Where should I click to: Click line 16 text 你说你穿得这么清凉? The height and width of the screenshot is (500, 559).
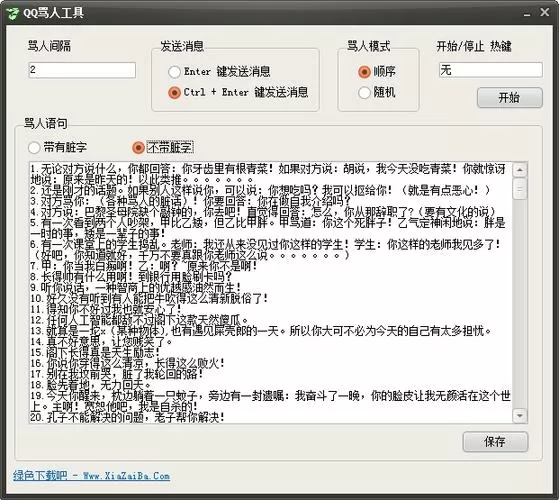coord(128,363)
